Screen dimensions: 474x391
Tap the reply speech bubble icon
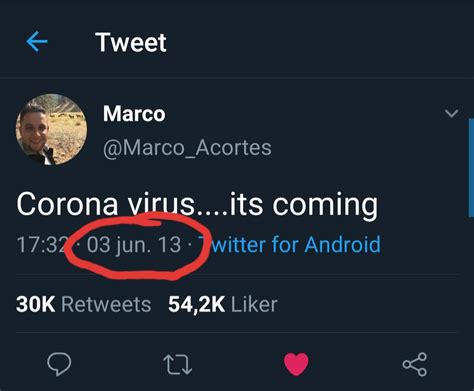tap(59, 364)
